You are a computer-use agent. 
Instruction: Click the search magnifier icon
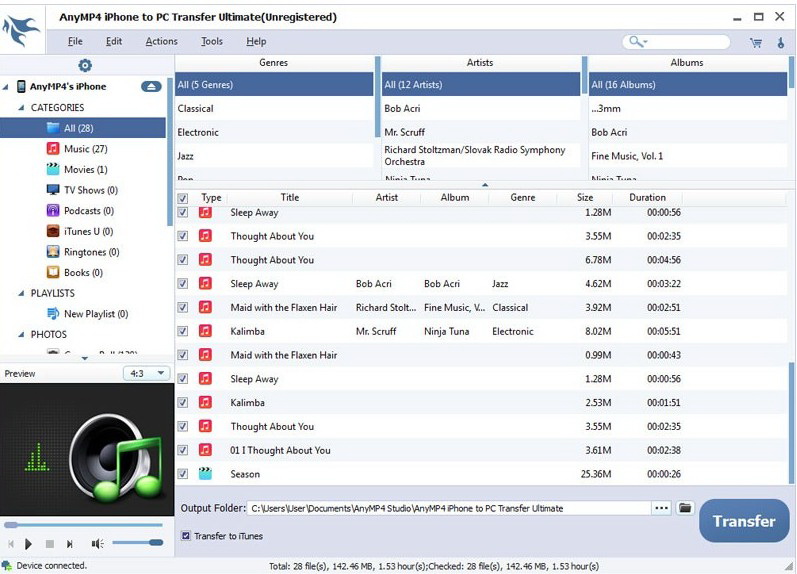coord(635,41)
